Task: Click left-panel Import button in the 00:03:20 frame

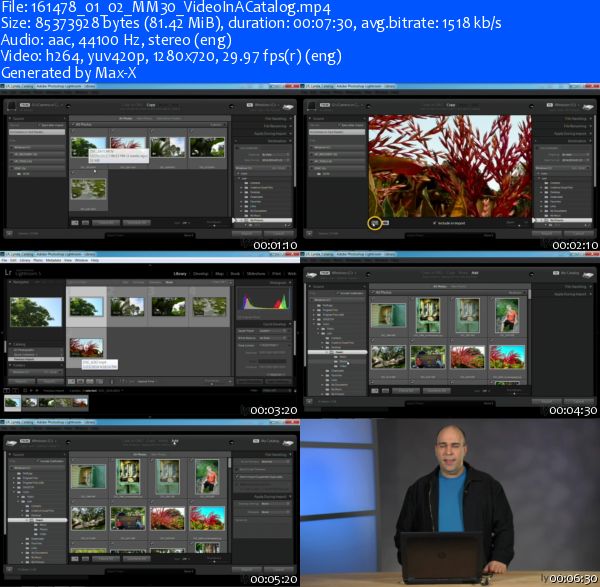Action: 21,381
